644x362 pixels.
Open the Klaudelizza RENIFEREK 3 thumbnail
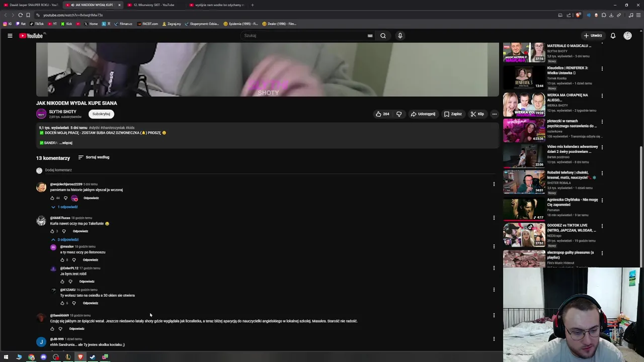(524, 77)
